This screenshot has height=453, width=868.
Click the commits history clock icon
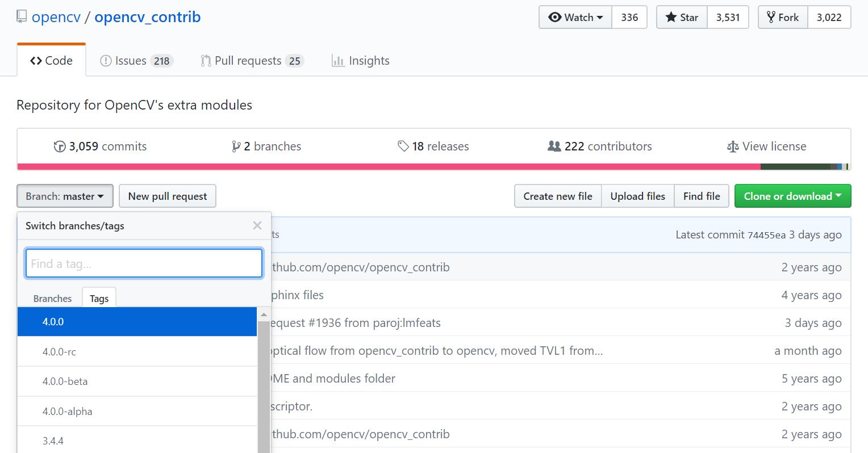tap(60, 146)
